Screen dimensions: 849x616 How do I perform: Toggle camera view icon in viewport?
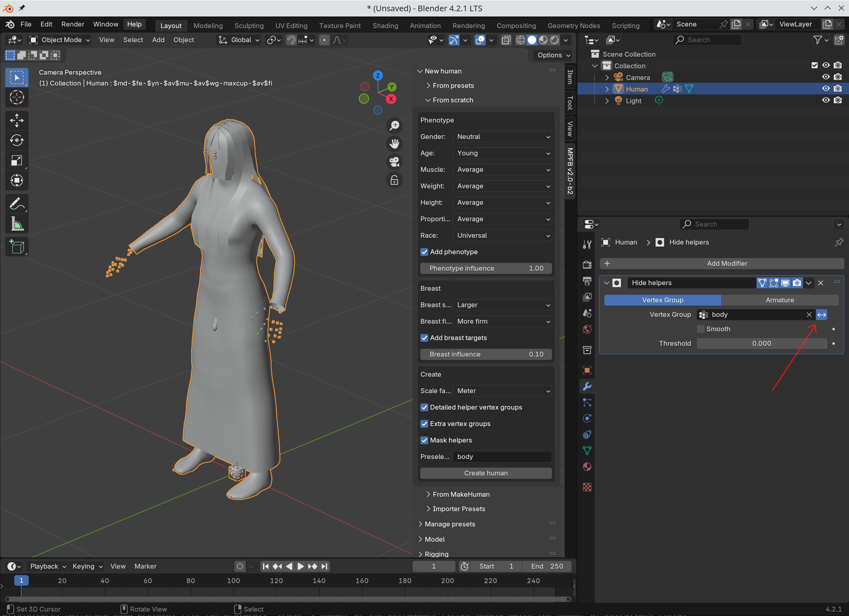coord(394,162)
